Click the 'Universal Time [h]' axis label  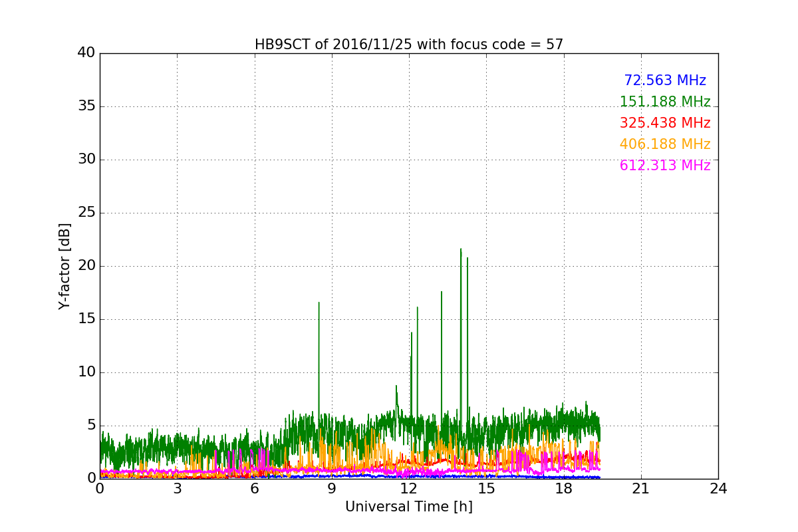[x=409, y=507]
